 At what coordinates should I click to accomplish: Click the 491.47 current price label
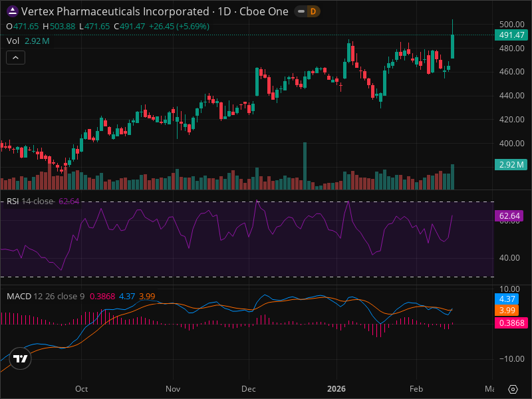point(511,35)
